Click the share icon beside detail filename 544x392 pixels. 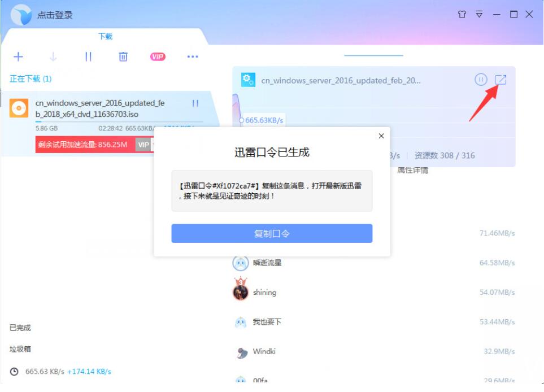pos(501,80)
